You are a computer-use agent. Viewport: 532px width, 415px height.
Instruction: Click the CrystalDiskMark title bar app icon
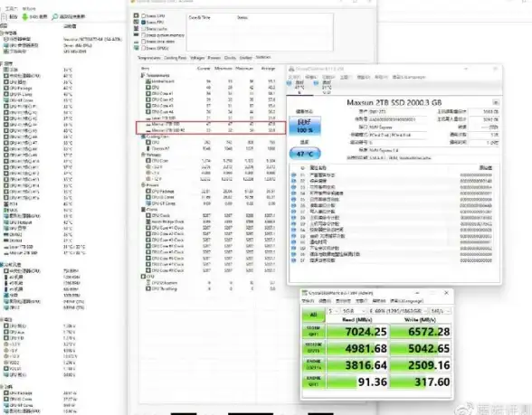point(304,293)
